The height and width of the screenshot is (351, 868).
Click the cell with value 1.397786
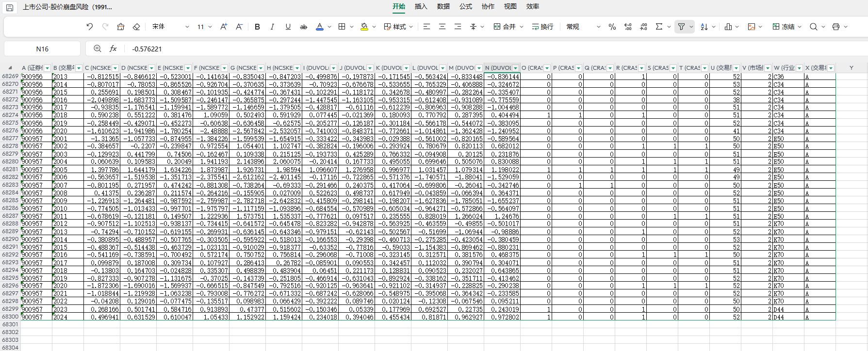pos(102,170)
